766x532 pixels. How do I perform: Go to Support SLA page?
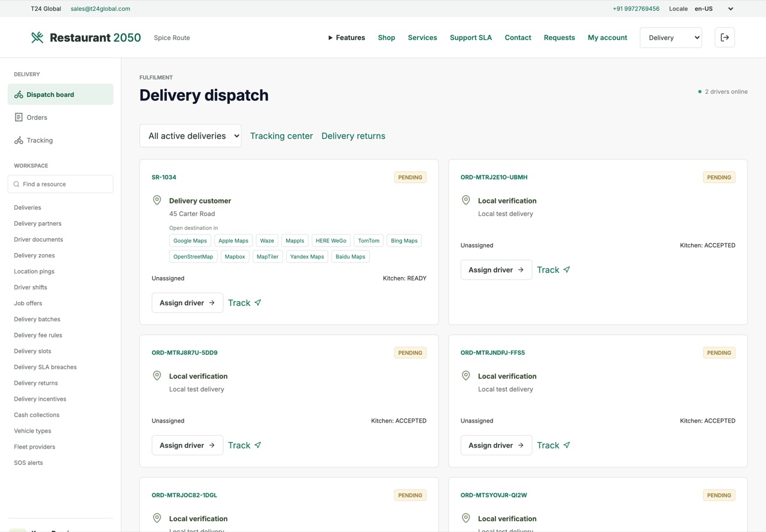(x=471, y=38)
